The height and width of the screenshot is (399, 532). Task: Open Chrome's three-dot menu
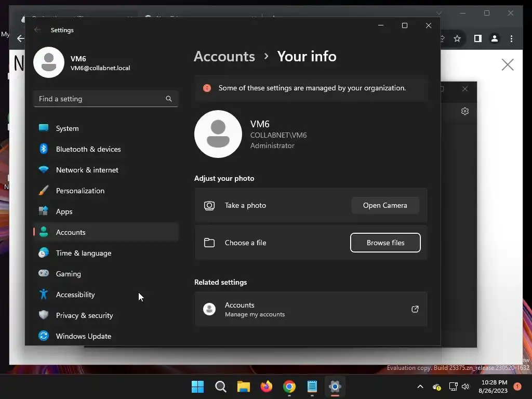[x=511, y=38]
